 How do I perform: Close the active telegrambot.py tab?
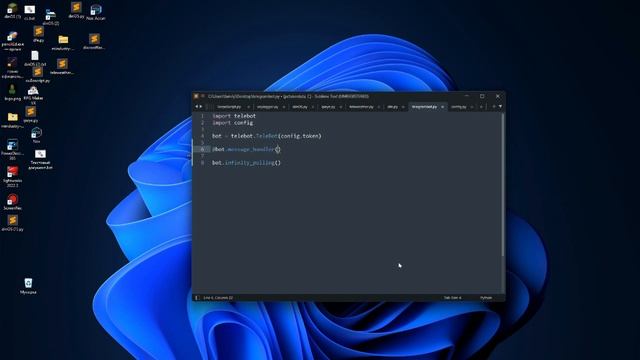(442, 107)
